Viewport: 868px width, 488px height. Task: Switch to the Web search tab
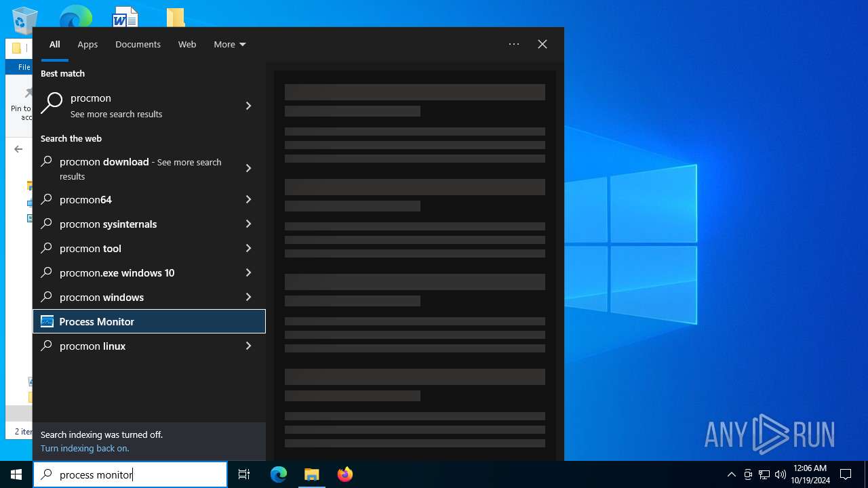[x=187, y=44]
